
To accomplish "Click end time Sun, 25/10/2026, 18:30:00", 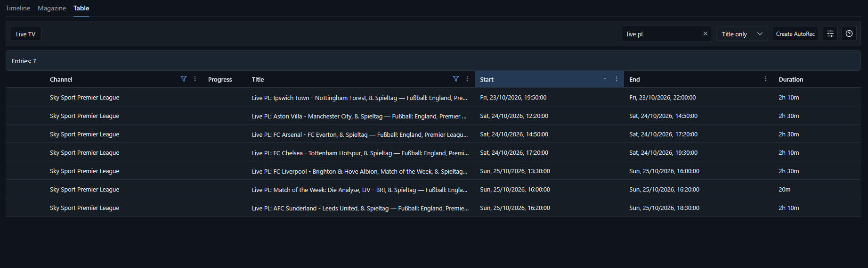I will coord(664,208).
